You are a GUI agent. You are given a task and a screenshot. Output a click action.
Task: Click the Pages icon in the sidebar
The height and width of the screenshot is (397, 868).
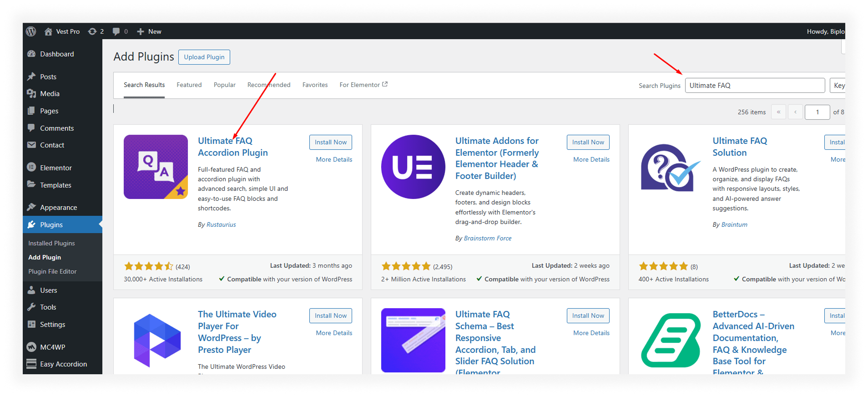click(31, 111)
